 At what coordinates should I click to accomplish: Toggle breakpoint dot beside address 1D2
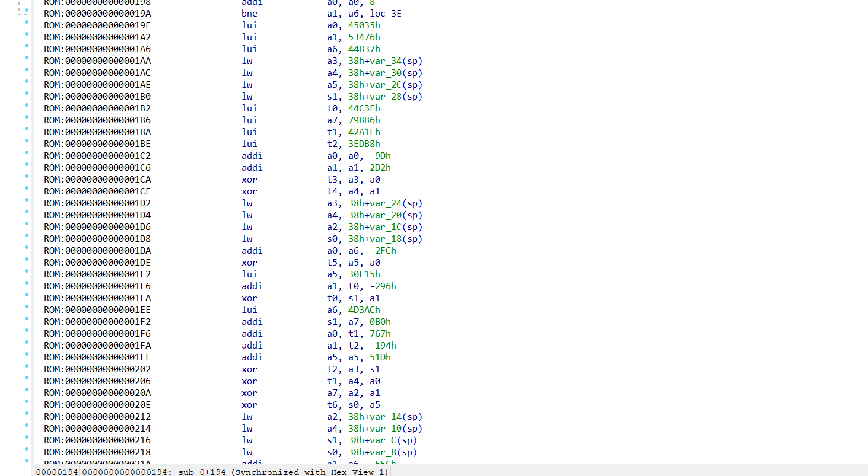pos(27,200)
